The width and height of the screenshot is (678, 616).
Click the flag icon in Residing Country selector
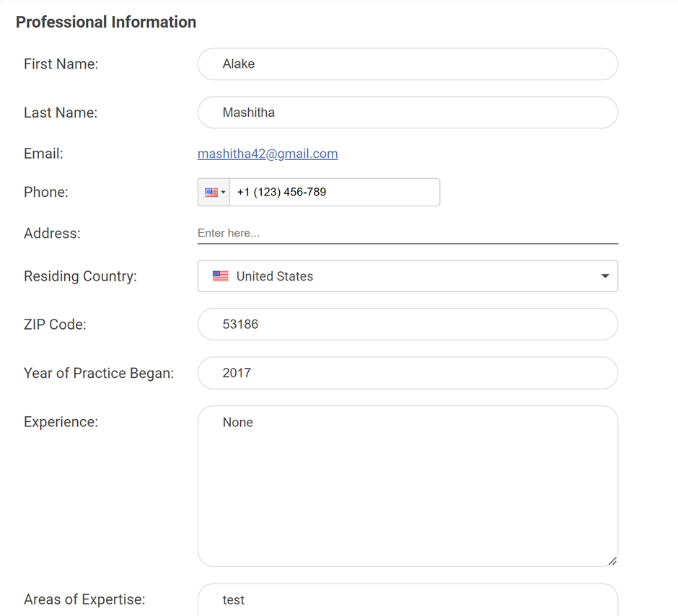pyautogui.click(x=220, y=276)
